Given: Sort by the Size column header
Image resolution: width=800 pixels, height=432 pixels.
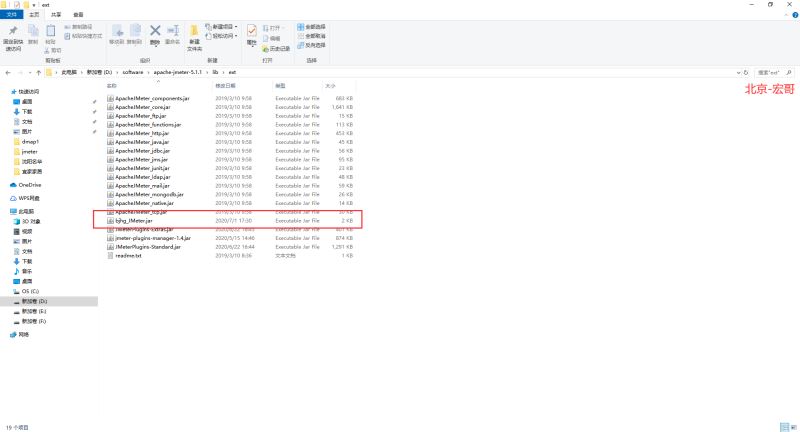Looking at the screenshot, I should click(x=330, y=86).
